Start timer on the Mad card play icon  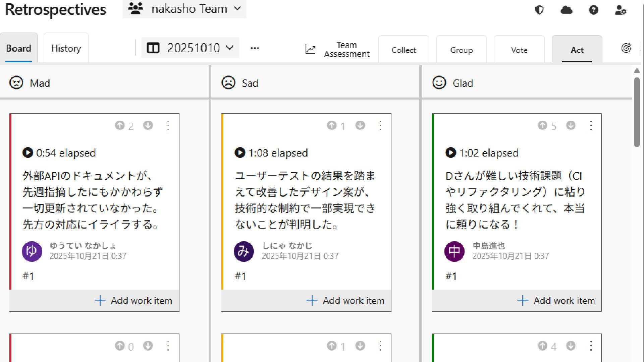[x=28, y=153]
